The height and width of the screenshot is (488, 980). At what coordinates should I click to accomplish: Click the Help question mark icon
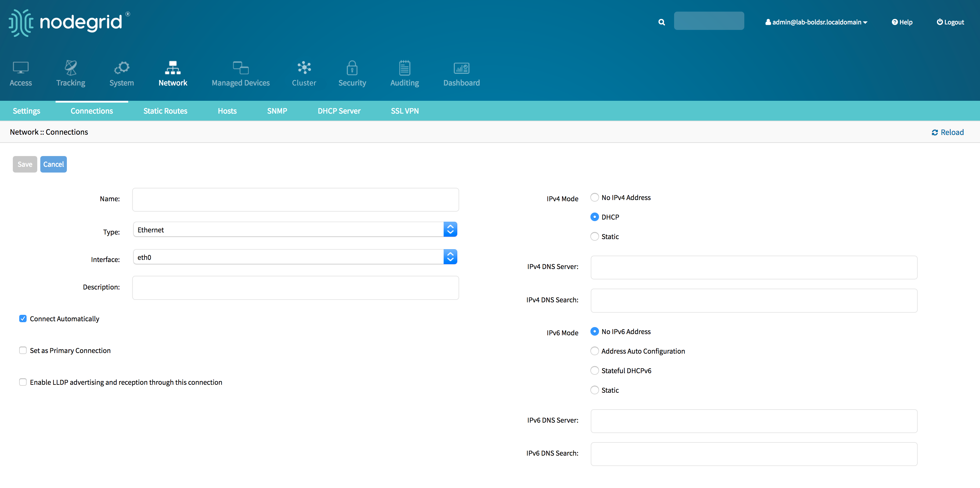pyautogui.click(x=895, y=22)
